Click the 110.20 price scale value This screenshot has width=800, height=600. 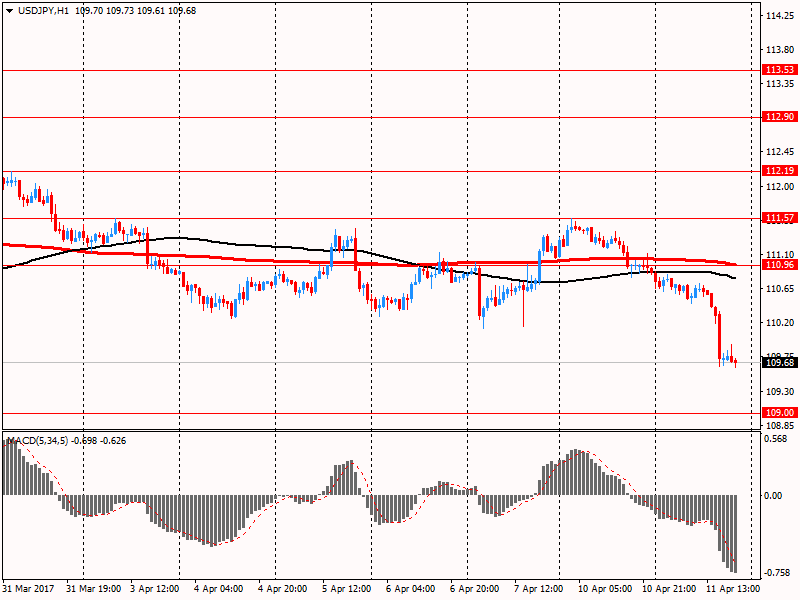[780, 322]
